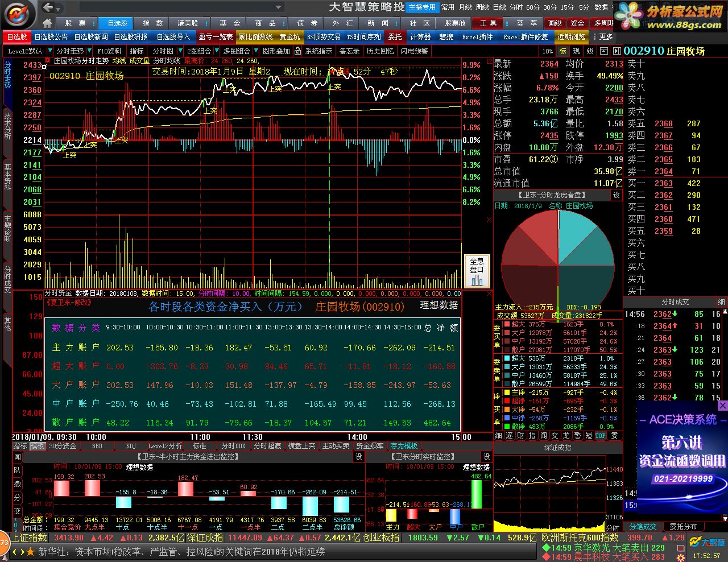Screen dimensions: 728x562
Task: Toggle the 现 button in chart toolbar
Action: click(x=576, y=51)
